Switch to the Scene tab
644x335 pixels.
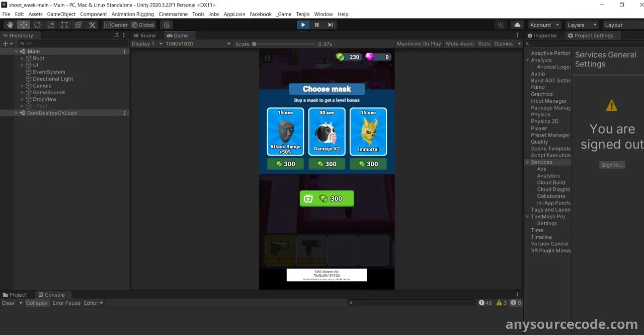(x=145, y=36)
